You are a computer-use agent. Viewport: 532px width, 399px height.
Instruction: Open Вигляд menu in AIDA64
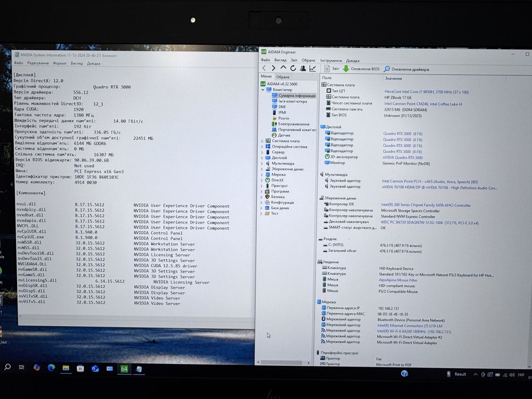pos(280,60)
